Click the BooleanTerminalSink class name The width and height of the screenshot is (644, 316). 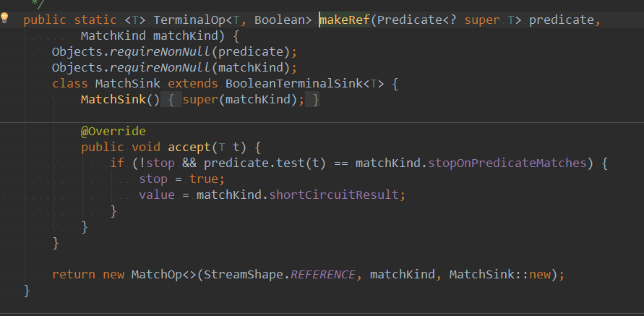point(294,84)
